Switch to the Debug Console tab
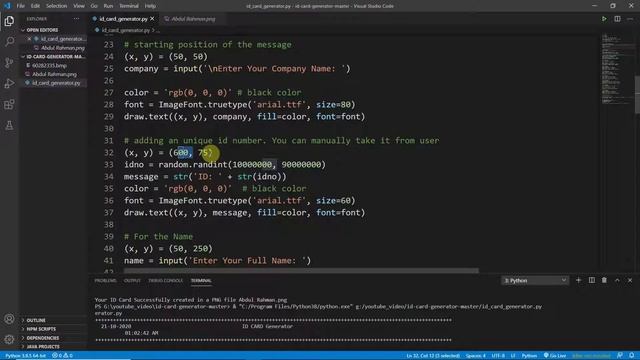640x360 pixels. pos(165,281)
